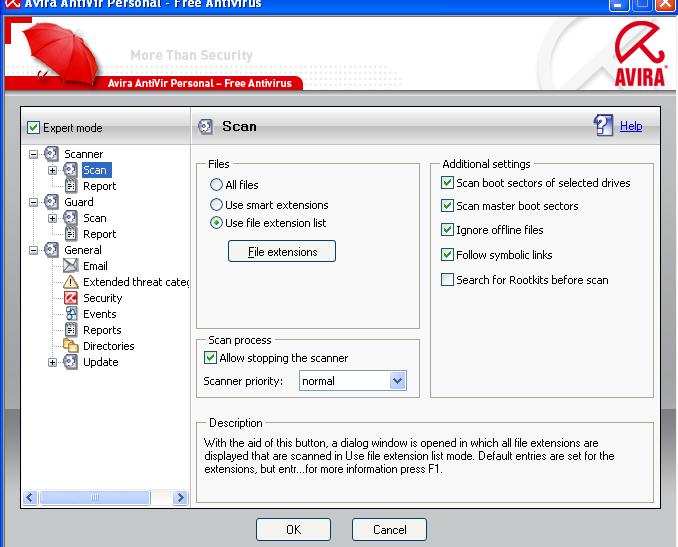This screenshot has width=678, height=547.
Task: Minimize the Avira window
Action: [x=618, y=5]
